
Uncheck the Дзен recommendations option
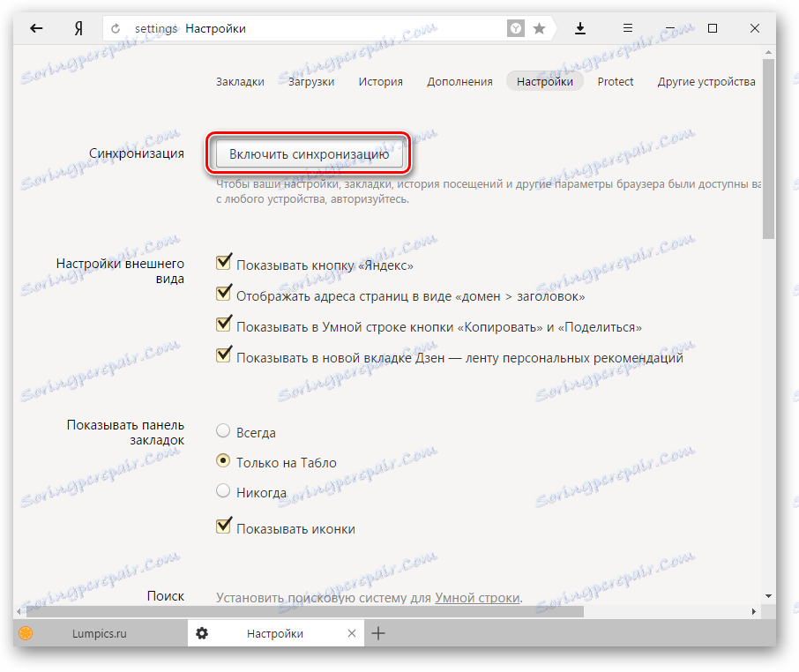(223, 357)
